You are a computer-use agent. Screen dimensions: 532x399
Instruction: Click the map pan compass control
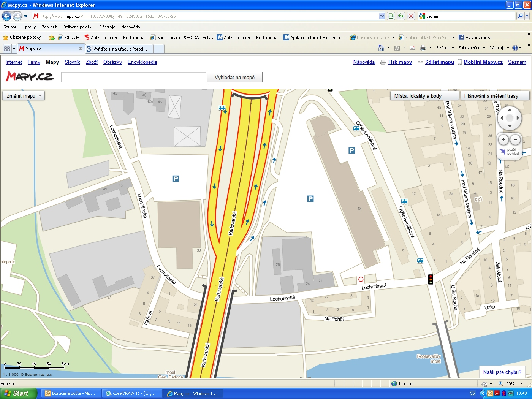(x=510, y=118)
